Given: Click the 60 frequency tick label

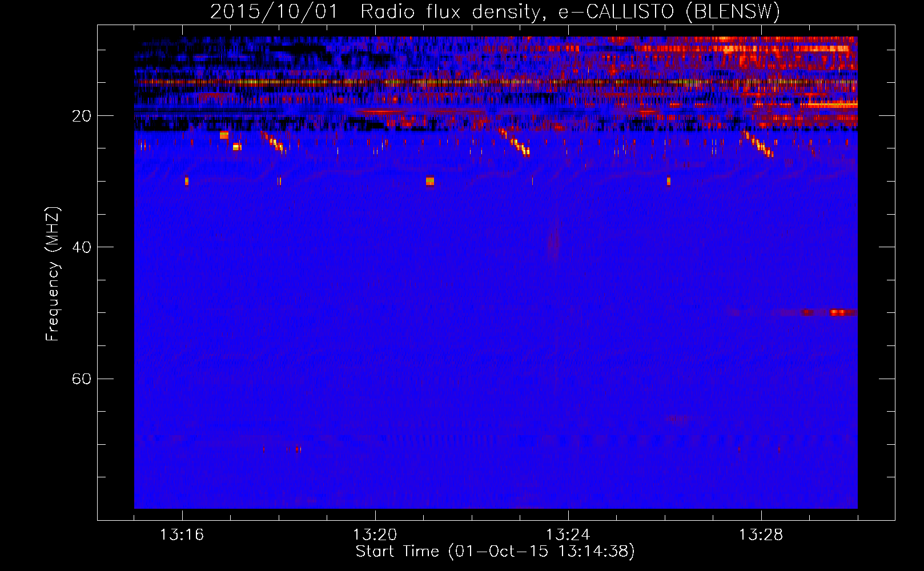Looking at the screenshot, I should pos(81,379).
